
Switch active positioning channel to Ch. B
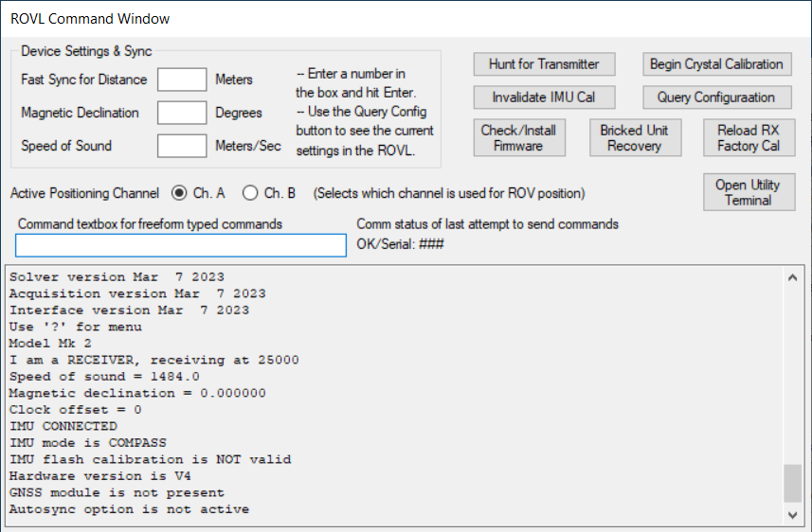(x=251, y=193)
